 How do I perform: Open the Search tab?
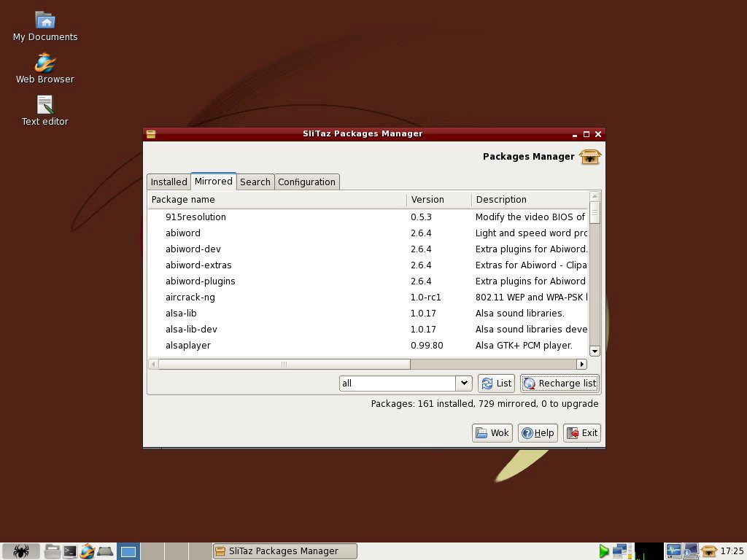[x=255, y=182]
